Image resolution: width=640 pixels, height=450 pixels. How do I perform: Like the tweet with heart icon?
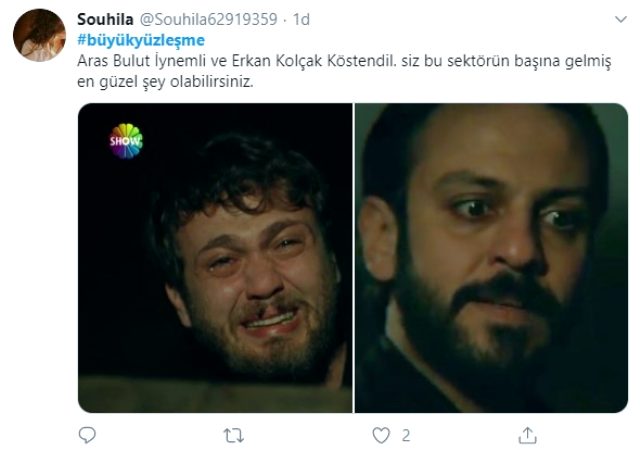381,435
